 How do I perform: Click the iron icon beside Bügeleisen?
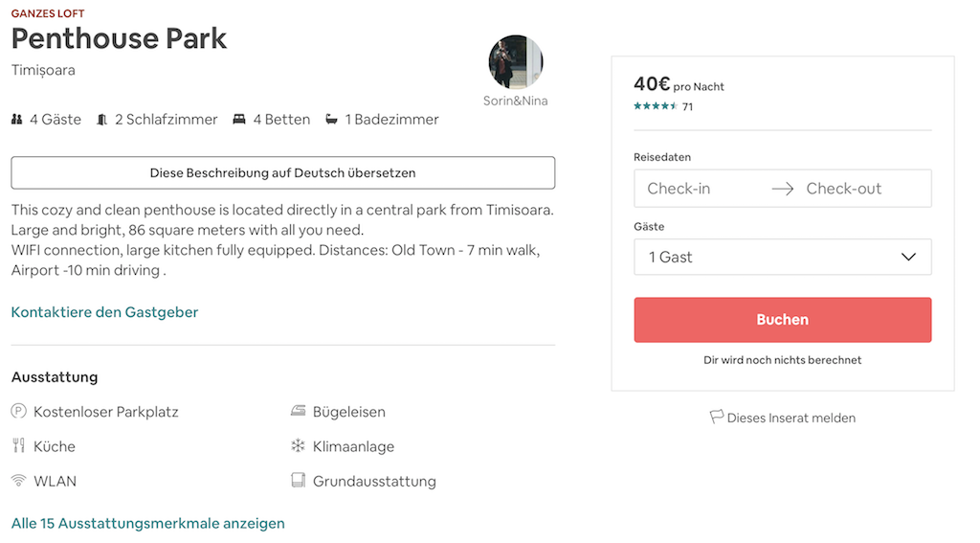point(298,412)
